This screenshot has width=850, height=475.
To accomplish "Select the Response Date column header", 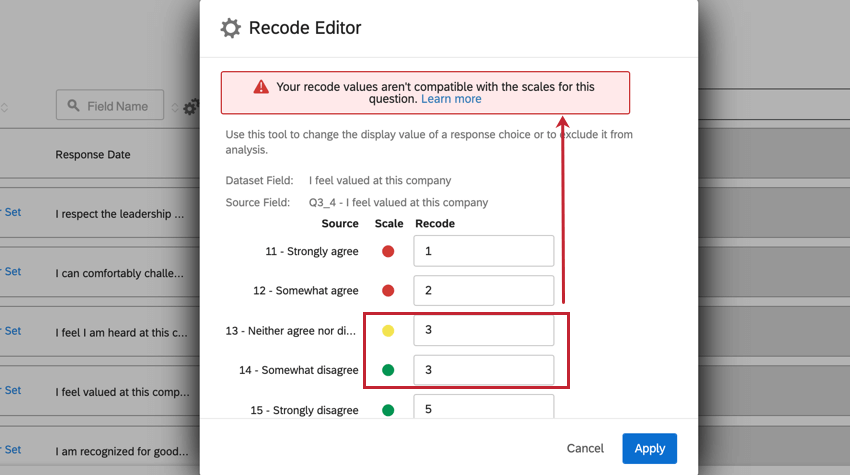I will (93, 155).
